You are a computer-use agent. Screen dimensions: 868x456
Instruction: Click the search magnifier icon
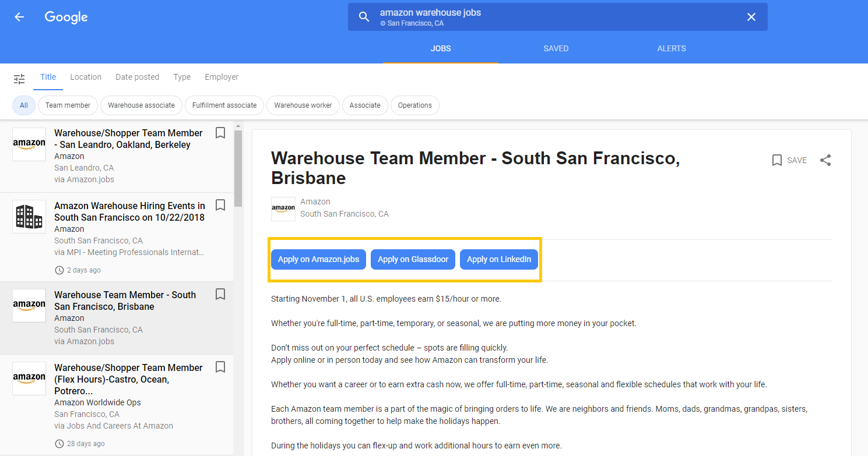(x=364, y=17)
